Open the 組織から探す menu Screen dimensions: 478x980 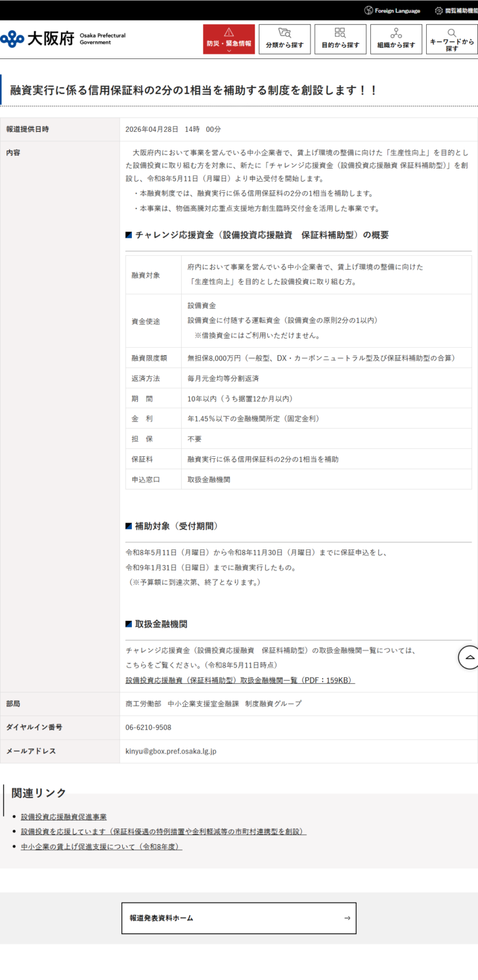pyautogui.click(x=396, y=39)
